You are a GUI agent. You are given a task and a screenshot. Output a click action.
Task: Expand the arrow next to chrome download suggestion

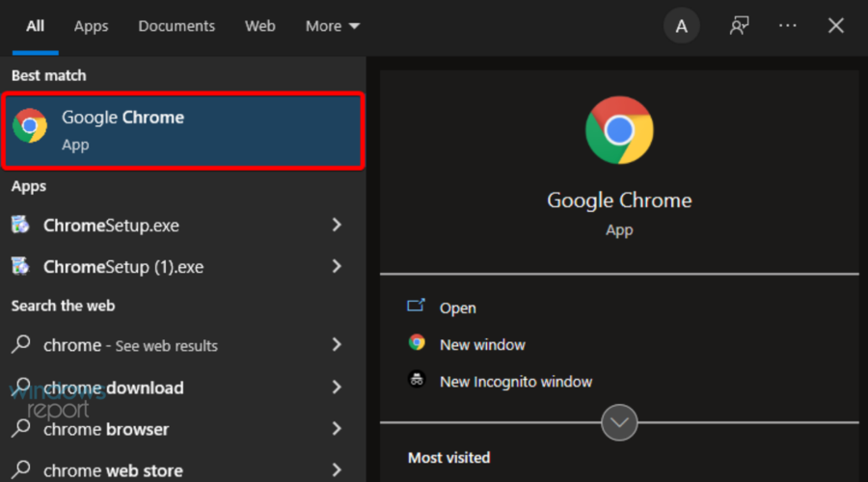point(337,387)
